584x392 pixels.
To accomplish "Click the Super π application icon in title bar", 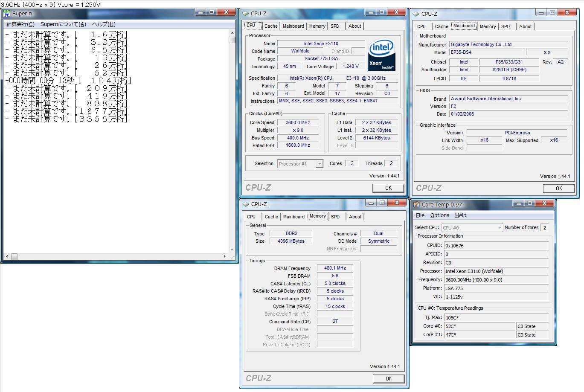I will point(6,13).
